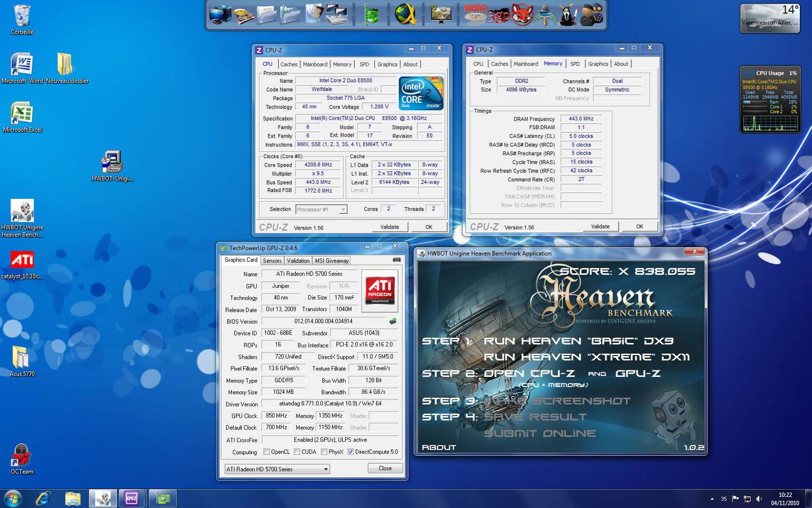Click the CPU Usage gadget graph
Viewport: 812px width, 508px height.
coord(770,123)
